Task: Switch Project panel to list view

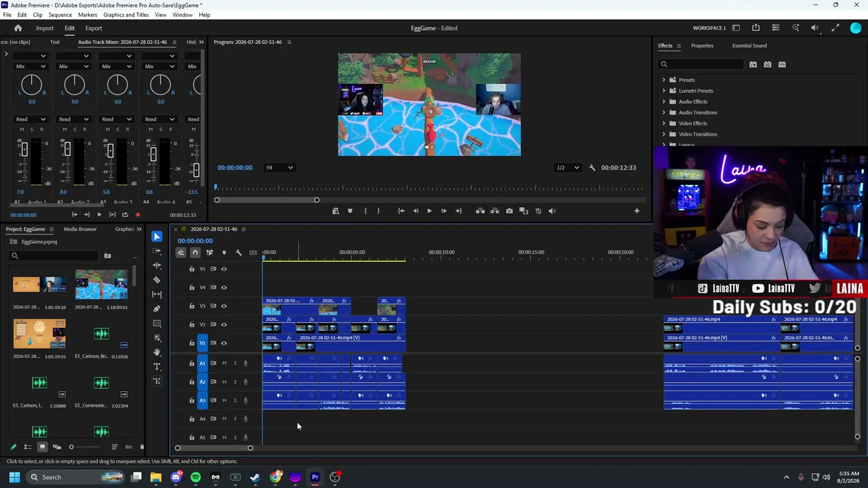Action: pyautogui.click(x=28, y=447)
